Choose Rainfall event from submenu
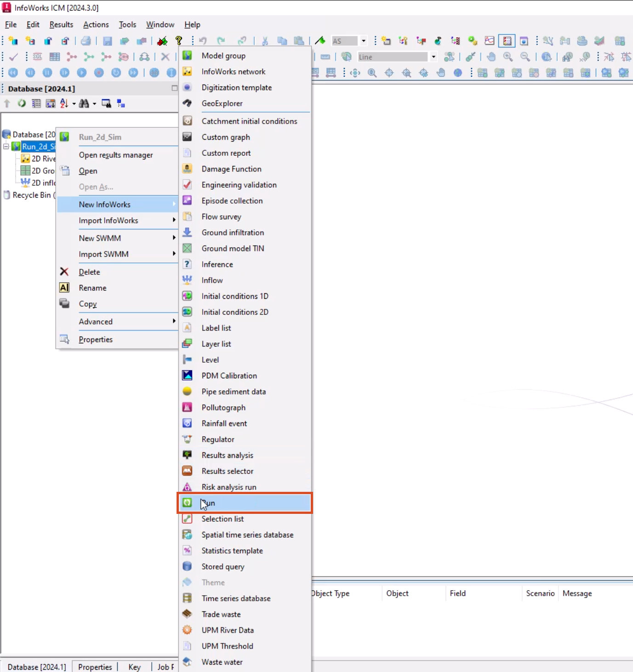The width and height of the screenshot is (633, 672). click(x=245, y=423)
